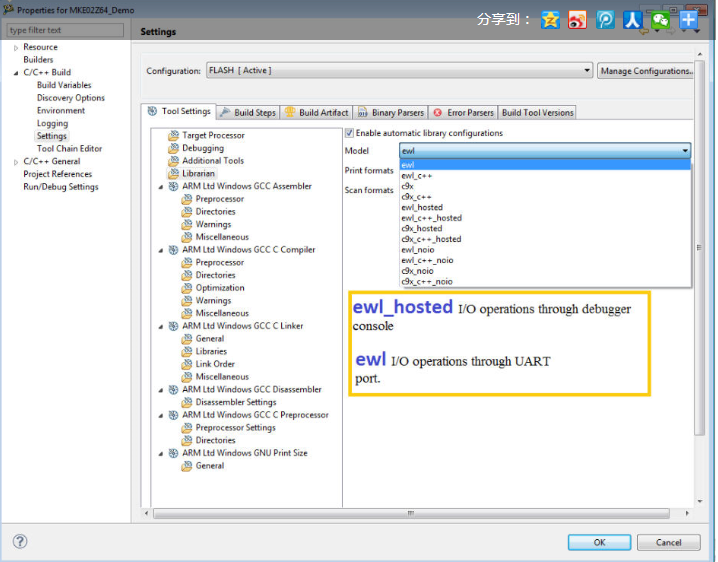Select Run/Debug Settings in left tree

pos(60,187)
